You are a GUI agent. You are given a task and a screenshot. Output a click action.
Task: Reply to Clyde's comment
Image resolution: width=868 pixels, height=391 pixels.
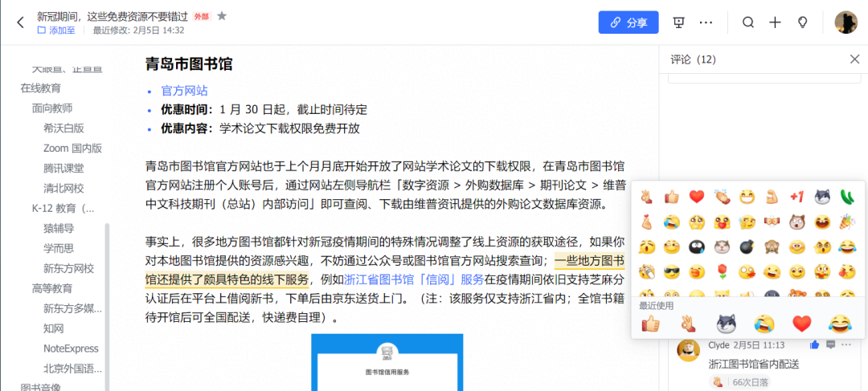pyautogui.click(x=830, y=345)
